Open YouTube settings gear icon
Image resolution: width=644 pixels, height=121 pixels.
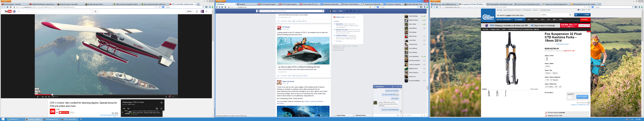pos(207,11)
